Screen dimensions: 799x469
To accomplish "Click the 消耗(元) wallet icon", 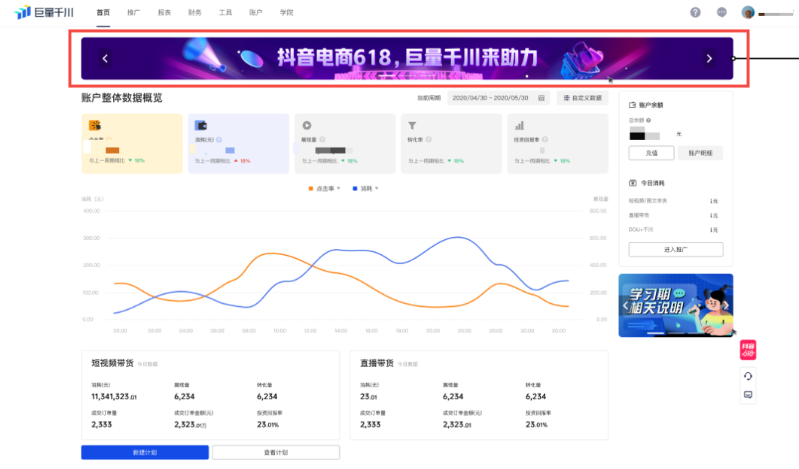I will click(201, 125).
